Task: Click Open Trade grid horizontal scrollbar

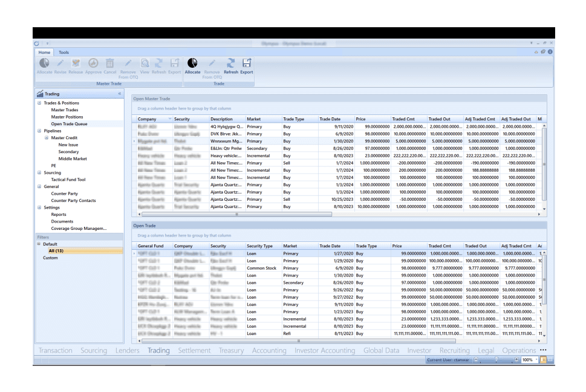Action: pyautogui.click(x=299, y=341)
